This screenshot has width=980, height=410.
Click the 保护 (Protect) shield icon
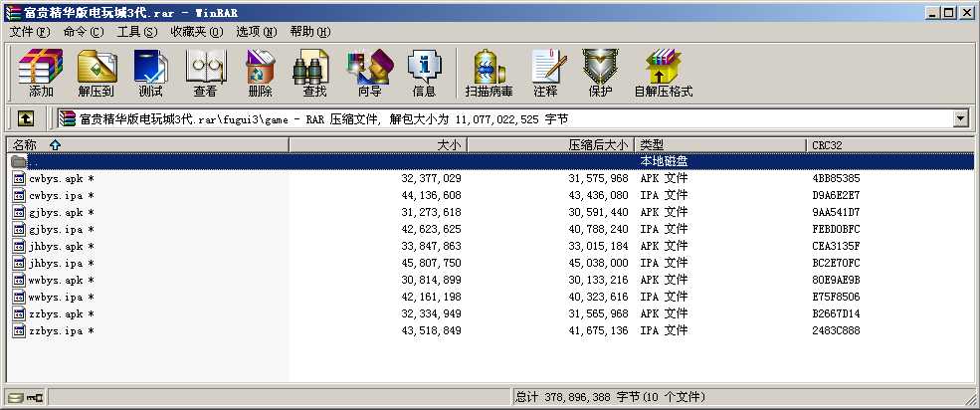pyautogui.click(x=600, y=73)
